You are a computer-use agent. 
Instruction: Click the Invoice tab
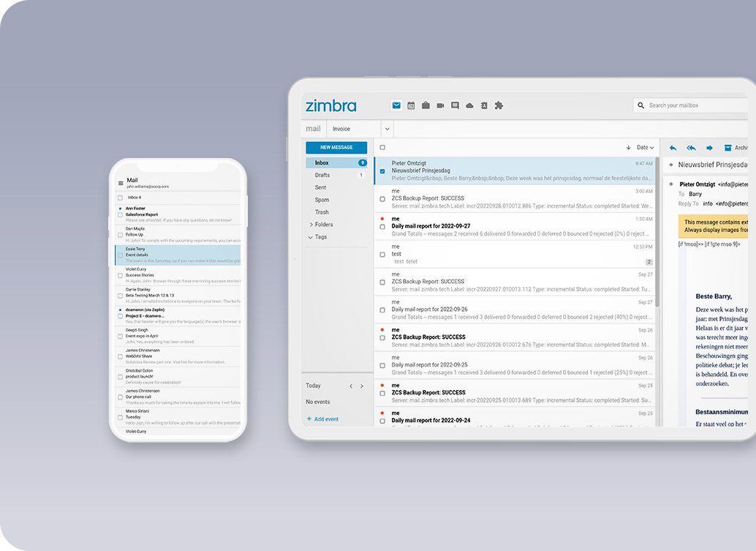(x=341, y=129)
